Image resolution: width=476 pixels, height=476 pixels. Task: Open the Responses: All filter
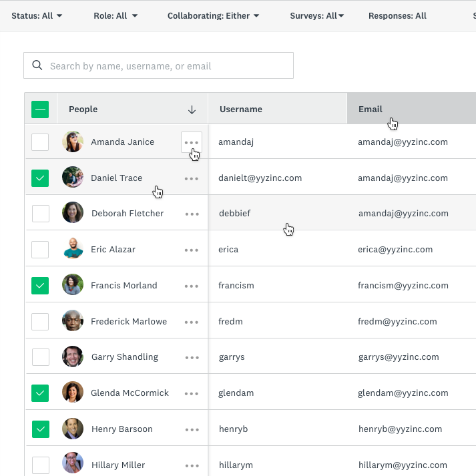tap(397, 16)
